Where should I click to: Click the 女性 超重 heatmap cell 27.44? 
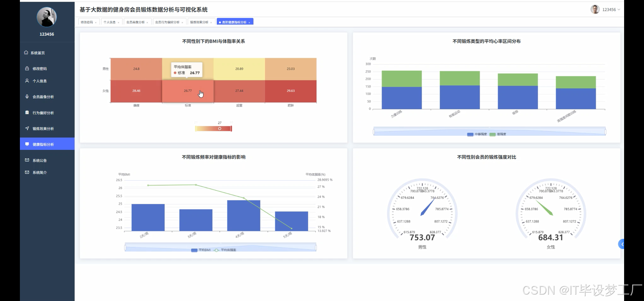[x=239, y=91]
